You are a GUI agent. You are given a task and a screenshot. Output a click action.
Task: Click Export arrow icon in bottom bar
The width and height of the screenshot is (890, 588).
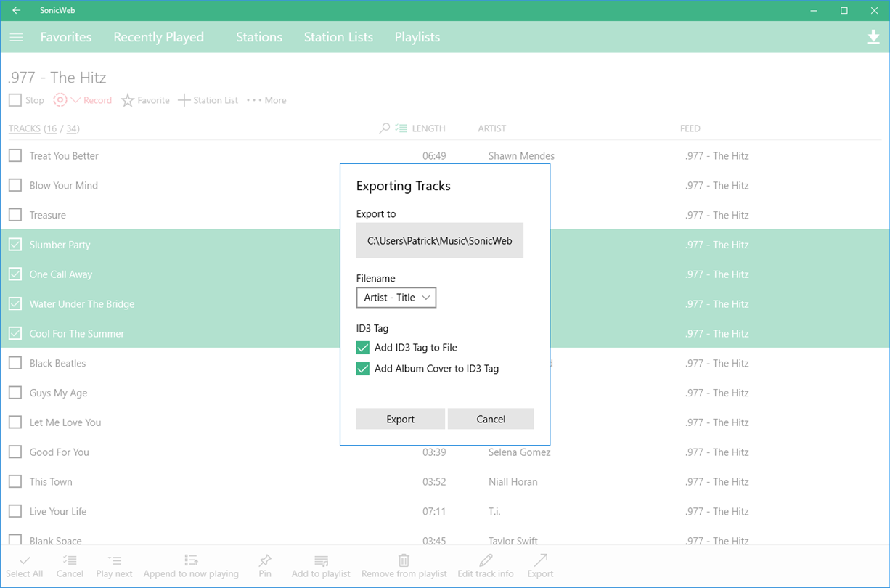(x=540, y=560)
